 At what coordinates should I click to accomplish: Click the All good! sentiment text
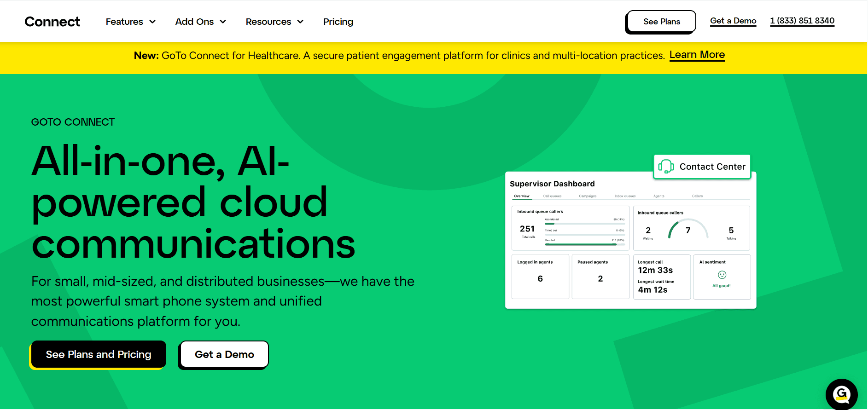click(x=722, y=286)
